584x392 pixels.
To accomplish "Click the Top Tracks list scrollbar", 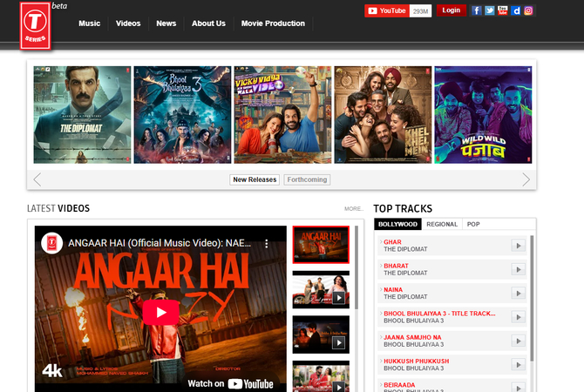I will (x=532, y=298).
